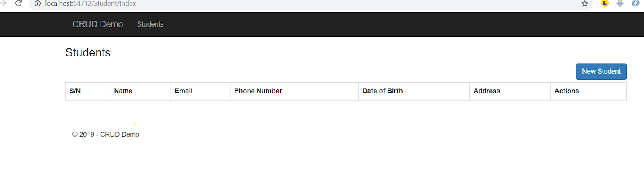Viewport: 644px width, 172px height.
Task: Click the browser forward arrow
Action: point(3,3)
